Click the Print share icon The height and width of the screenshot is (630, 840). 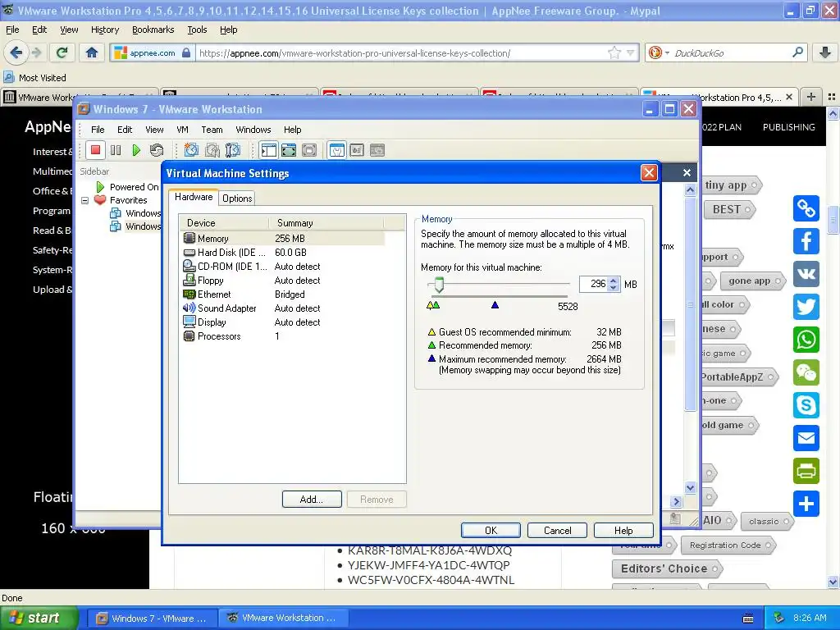tap(806, 472)
